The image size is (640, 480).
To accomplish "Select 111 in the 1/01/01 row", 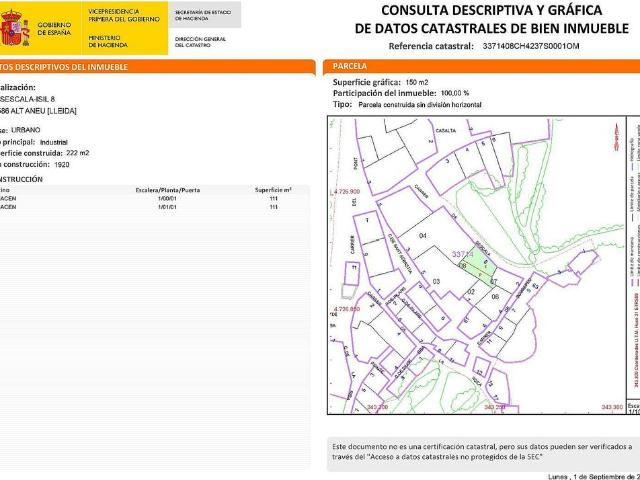I will pos(273,207).
